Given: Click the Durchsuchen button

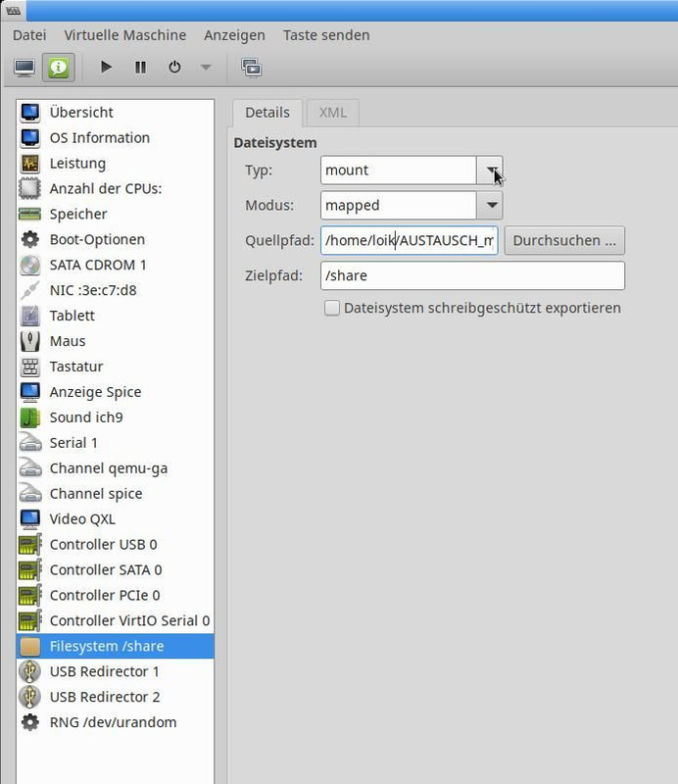Looking at the screenshot, I should point(564,240).
